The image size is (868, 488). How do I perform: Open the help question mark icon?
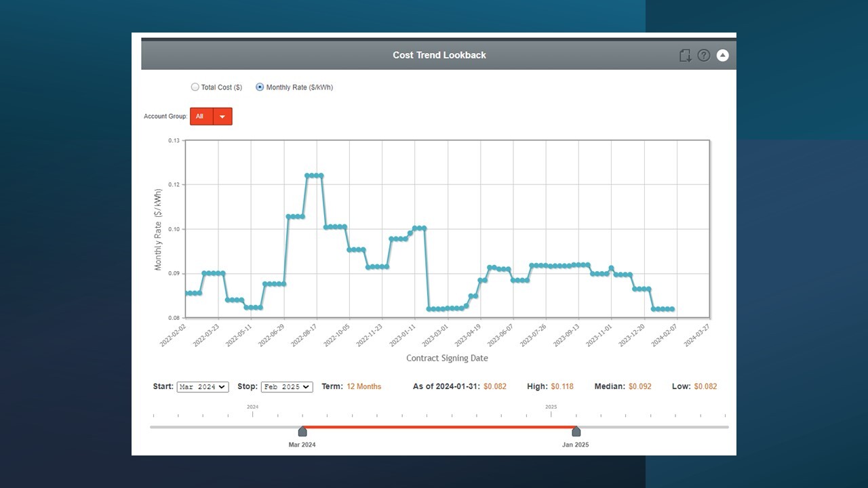coord(704,56)
